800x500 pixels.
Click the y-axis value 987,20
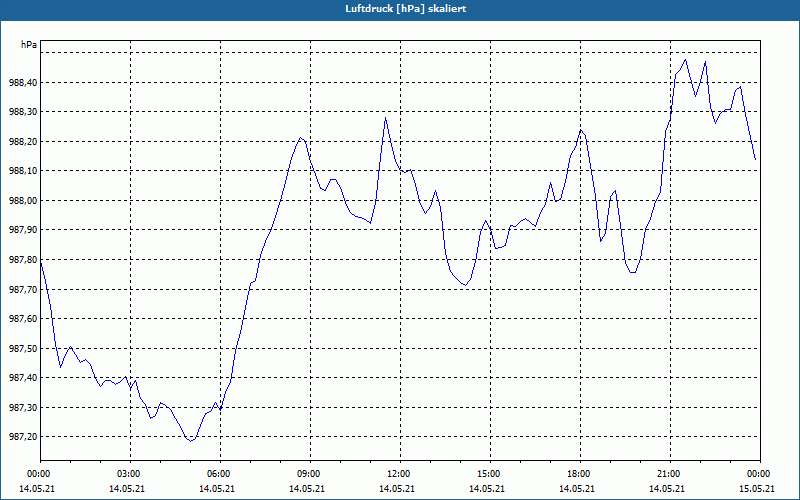pos(23,437)
